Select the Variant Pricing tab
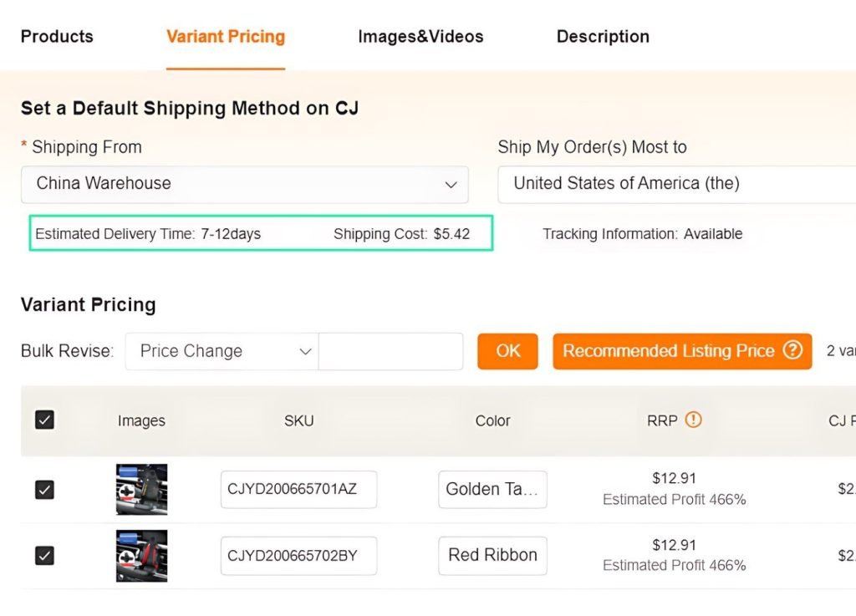 coord(226,37)
